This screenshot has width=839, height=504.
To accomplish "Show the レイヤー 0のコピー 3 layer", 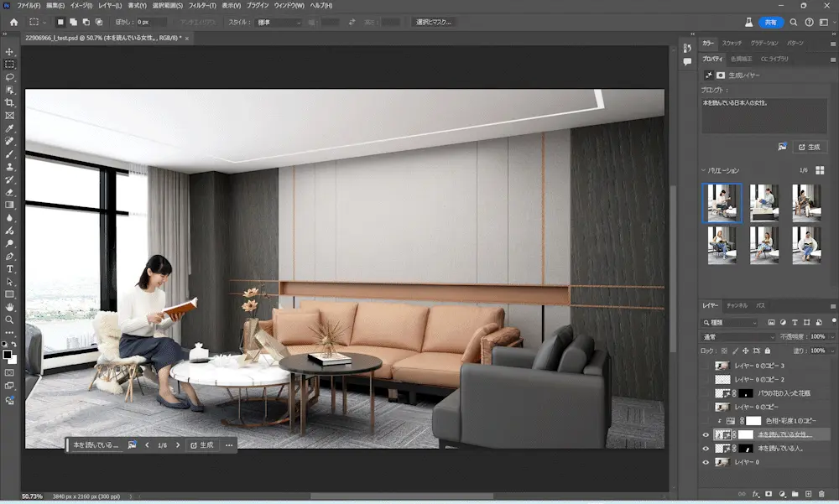I will 706,366.
